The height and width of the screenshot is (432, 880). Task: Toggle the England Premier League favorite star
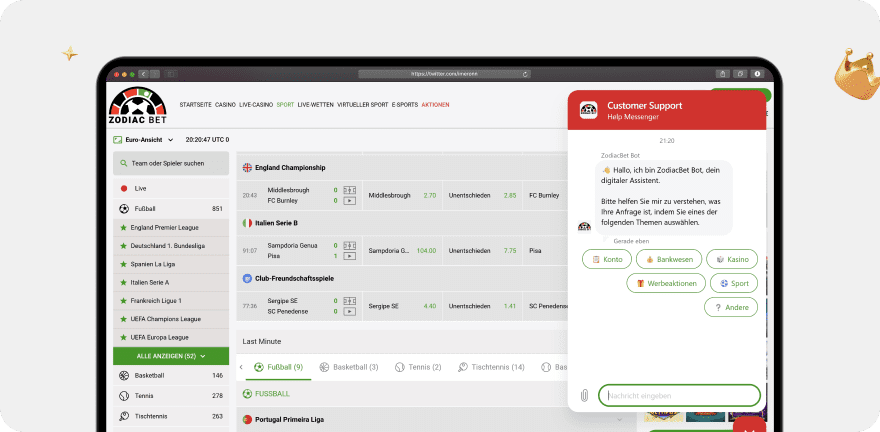(123, 228)
